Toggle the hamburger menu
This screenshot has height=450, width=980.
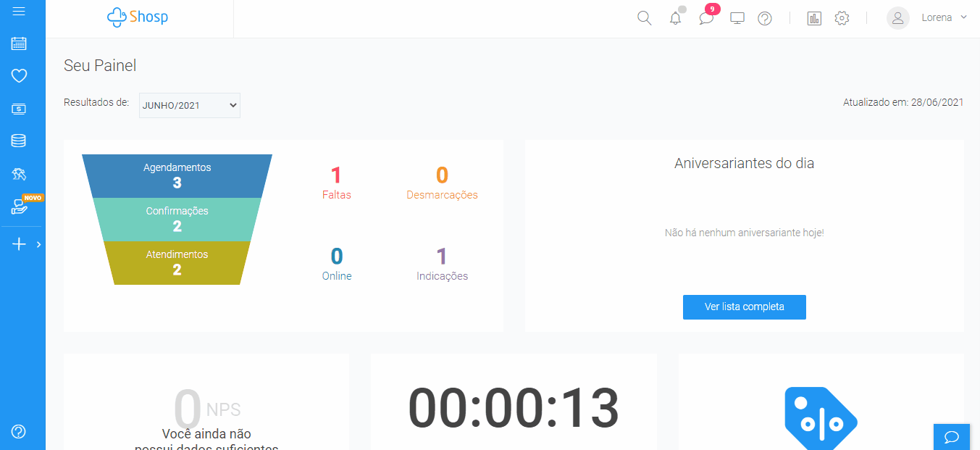(19, 11)
